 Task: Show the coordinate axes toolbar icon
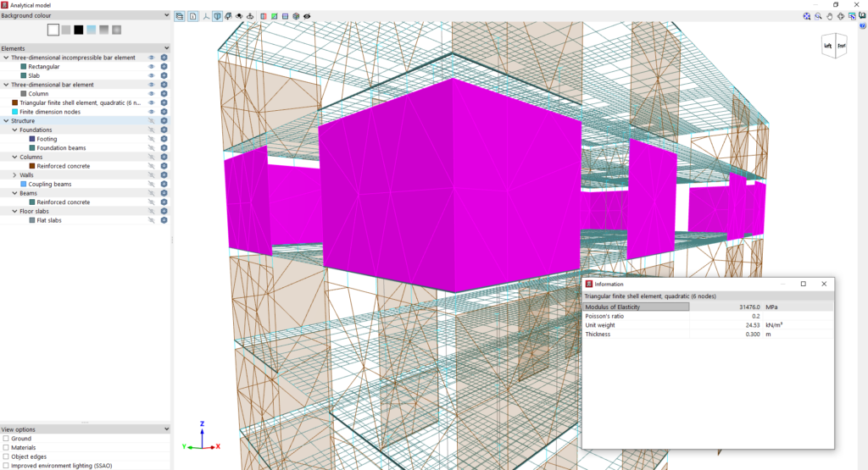click(x=206, y=16)
